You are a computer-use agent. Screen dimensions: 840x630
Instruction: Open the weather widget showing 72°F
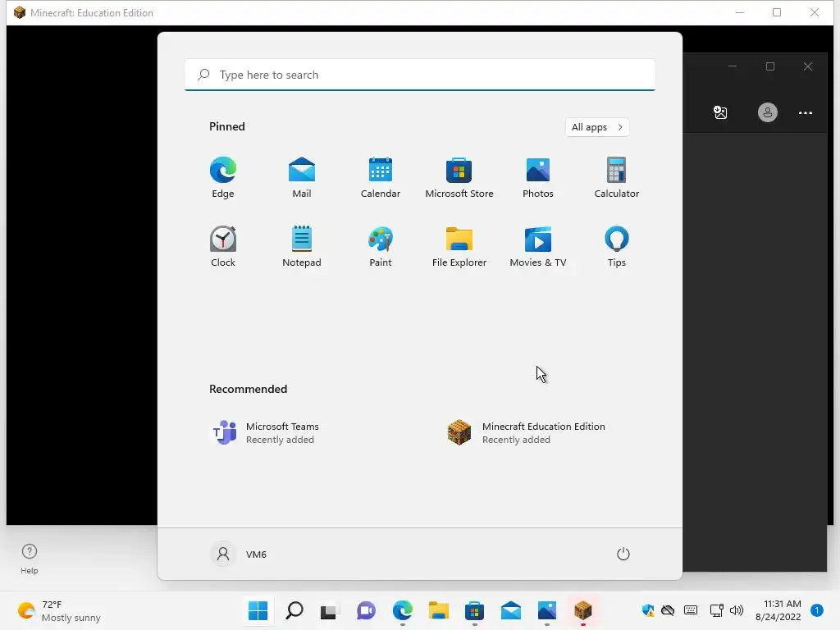(x=59, y=610)
